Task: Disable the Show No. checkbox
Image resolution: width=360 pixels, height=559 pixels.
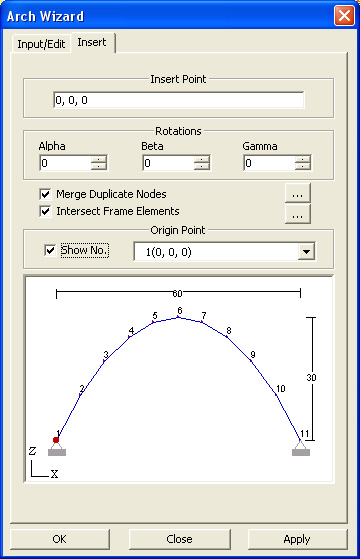Action: [x=50, y=250]
